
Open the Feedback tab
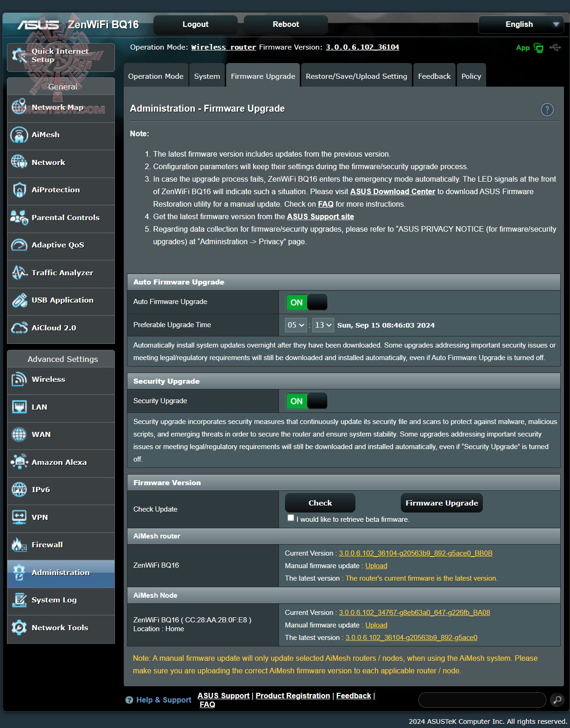tap(434, 76)
